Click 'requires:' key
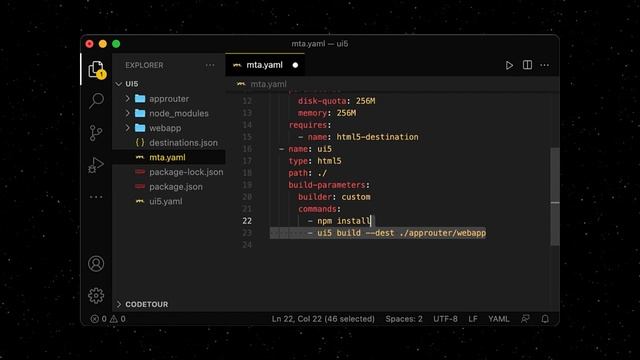The image size is (640, 360). [x=310, y=125]
